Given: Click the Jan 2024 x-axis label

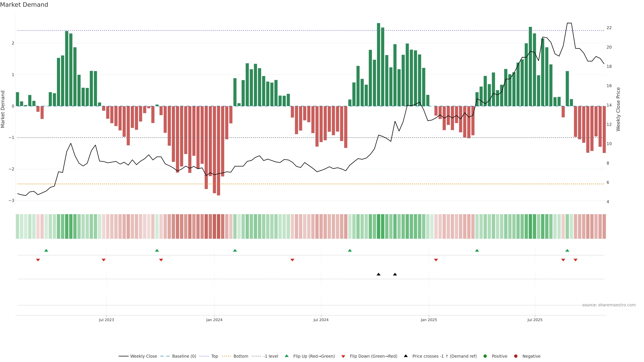Looking at the screenshot, I should (x=214, y=320).
